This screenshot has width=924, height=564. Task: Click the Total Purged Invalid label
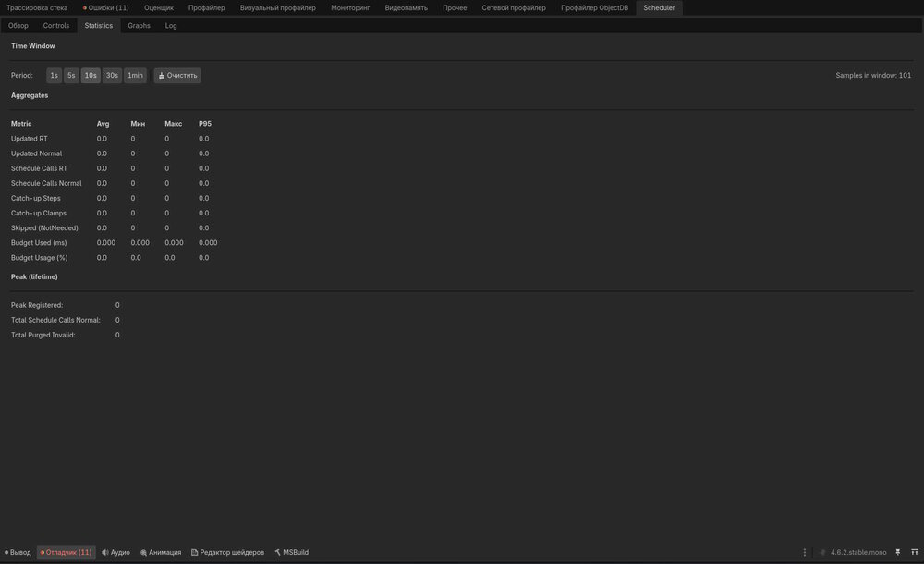pos(43,335)
